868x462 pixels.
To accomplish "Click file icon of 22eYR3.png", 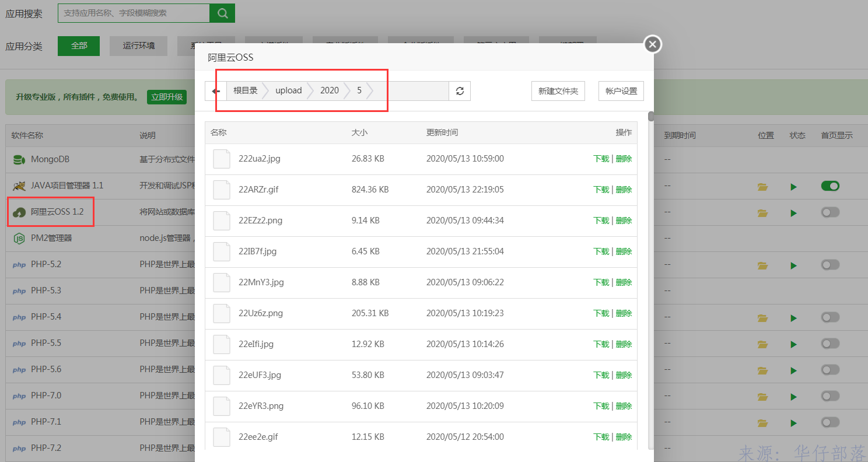I will point(222,406).
